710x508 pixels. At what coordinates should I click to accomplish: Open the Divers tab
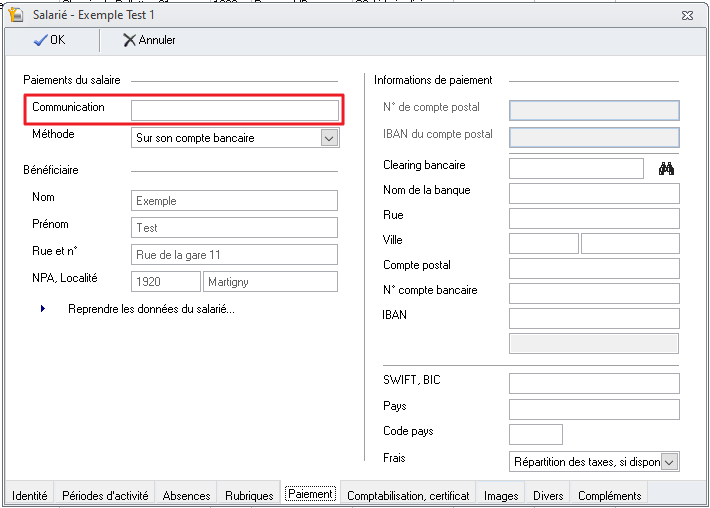coord(548,495)
